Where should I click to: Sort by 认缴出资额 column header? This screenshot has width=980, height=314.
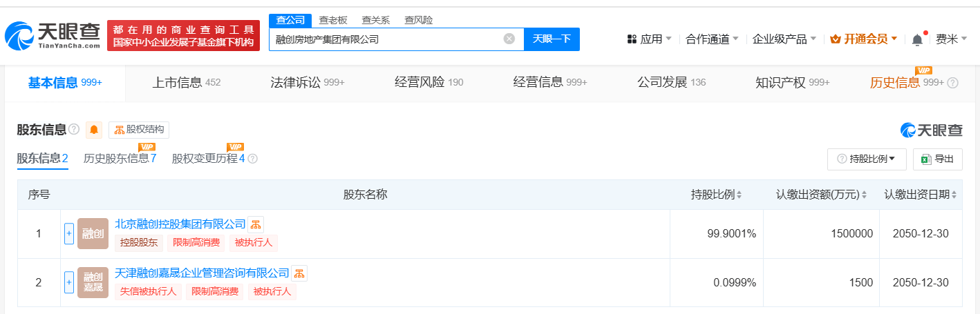pos(821,195)
